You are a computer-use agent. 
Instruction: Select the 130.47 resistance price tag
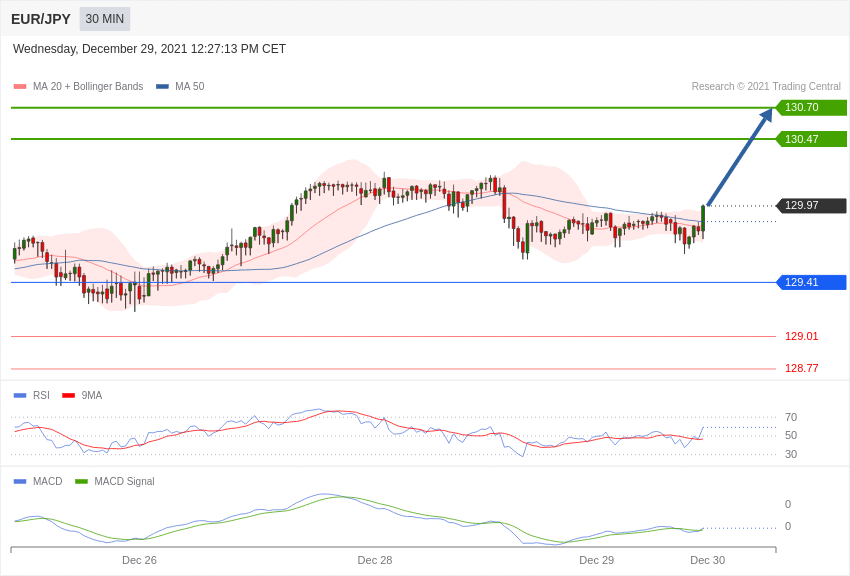click(x=812, y=139)
